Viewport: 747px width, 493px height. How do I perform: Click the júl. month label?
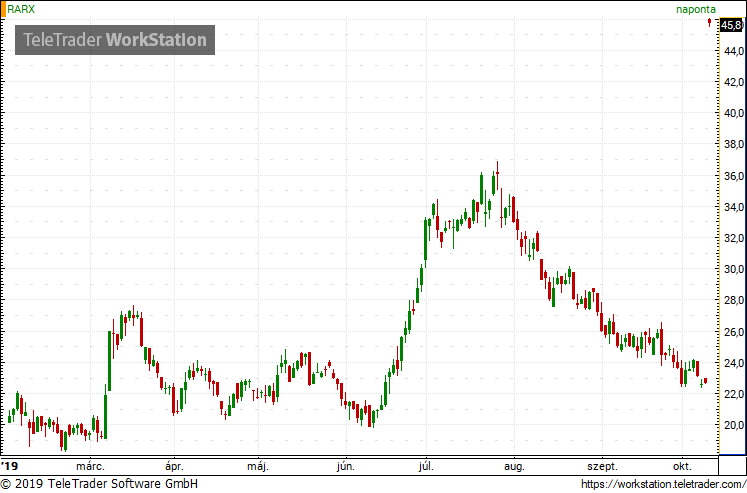[x=426, y=466]
